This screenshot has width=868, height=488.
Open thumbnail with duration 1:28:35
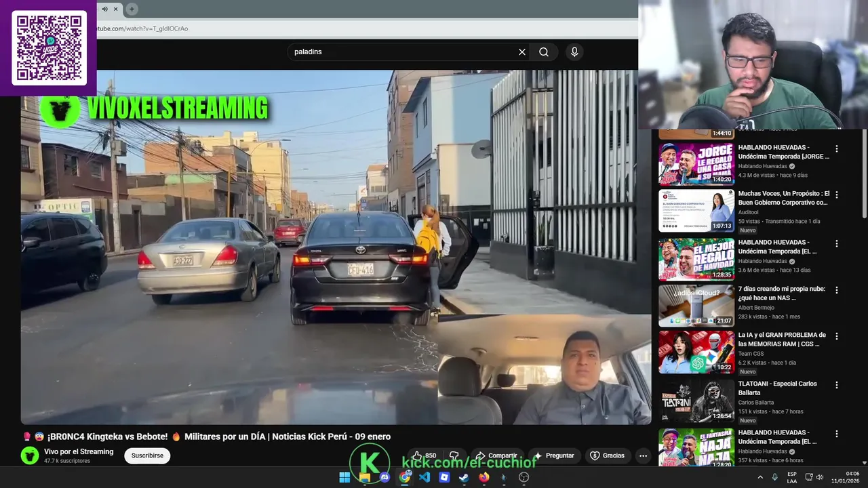pos(696,259)
